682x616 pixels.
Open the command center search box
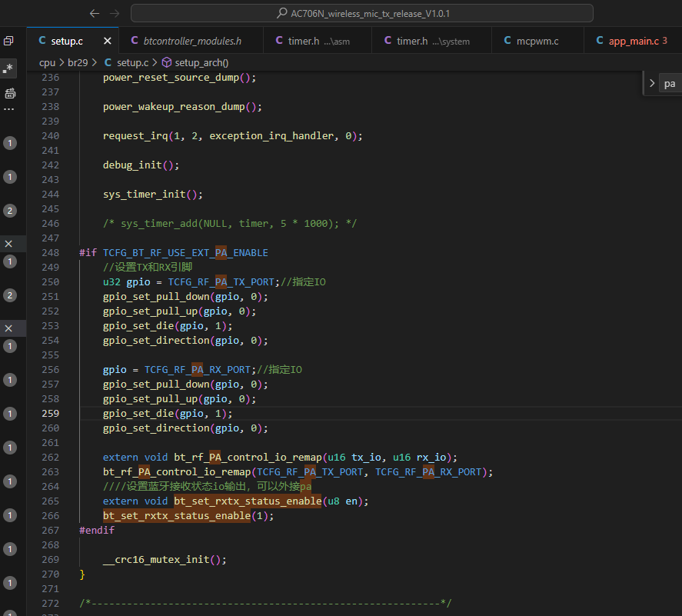pyautogui.click(x=362, y=14)
